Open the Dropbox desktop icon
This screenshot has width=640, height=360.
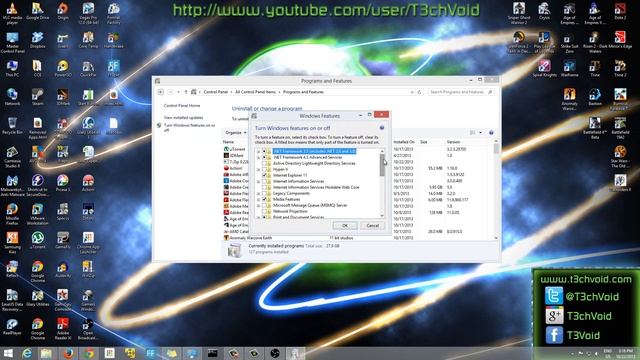point(38,41)
